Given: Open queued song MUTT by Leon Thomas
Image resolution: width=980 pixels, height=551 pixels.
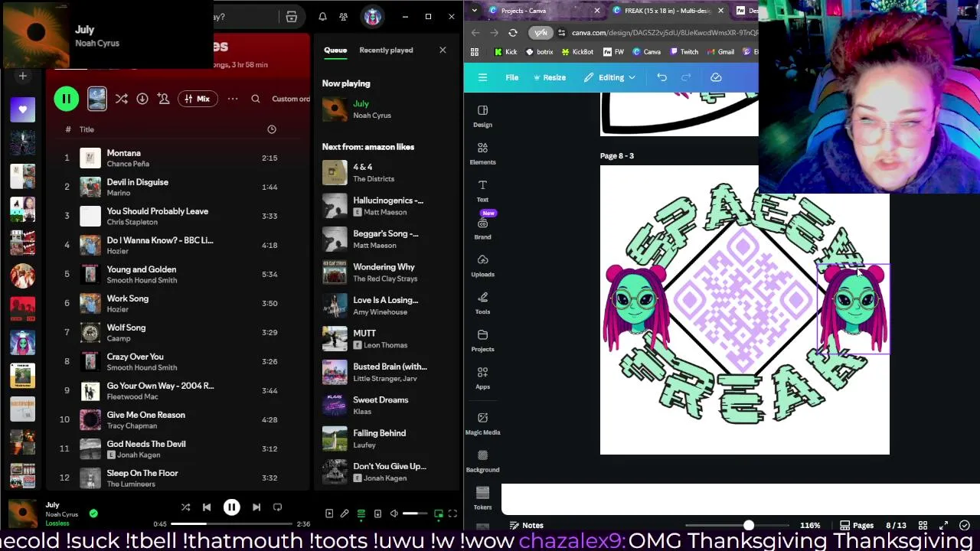Looking at the screenshot, I should tap(387, 338).
